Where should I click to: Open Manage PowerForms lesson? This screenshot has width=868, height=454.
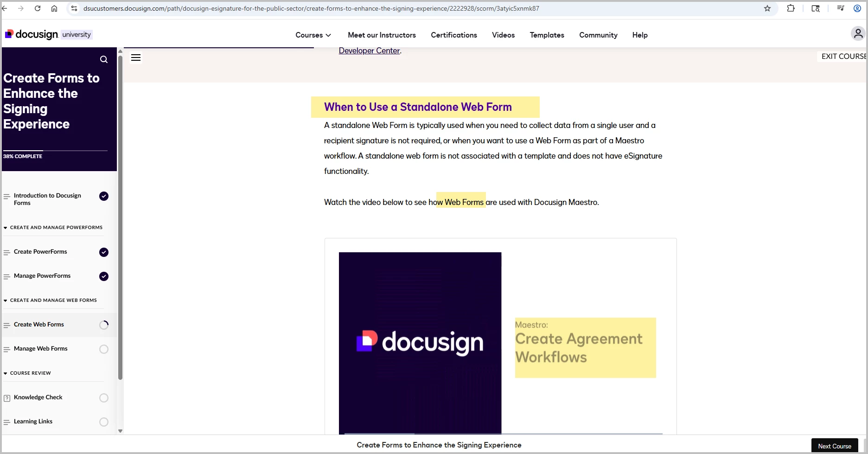[42, 276]
